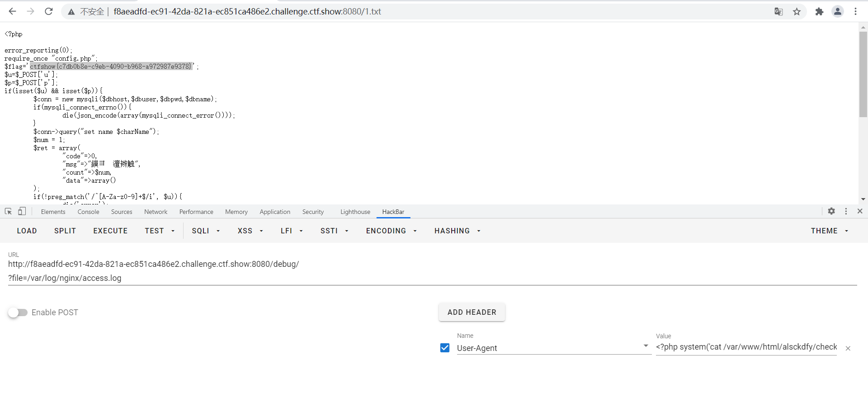Toggle the Enable POST switch
The height and width of the screenshot is (398, 868).
[x=18, y=313]
